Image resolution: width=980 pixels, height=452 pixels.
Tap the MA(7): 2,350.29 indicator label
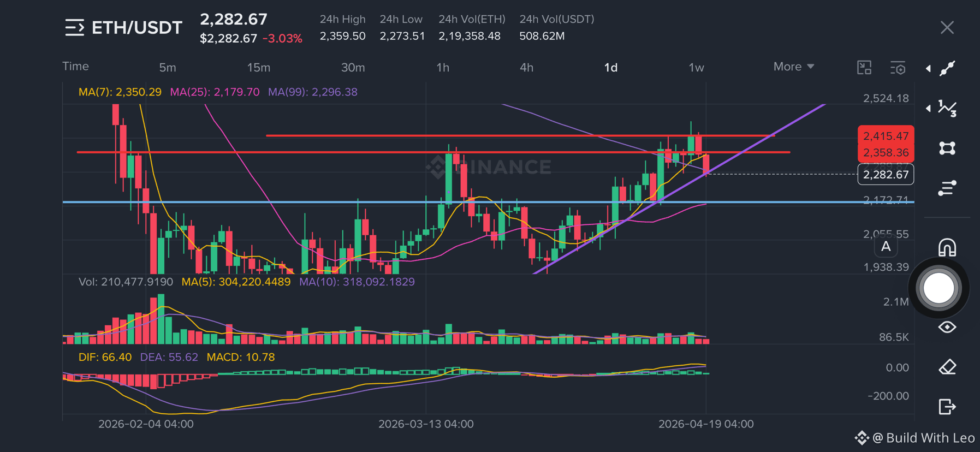point(120,92)
